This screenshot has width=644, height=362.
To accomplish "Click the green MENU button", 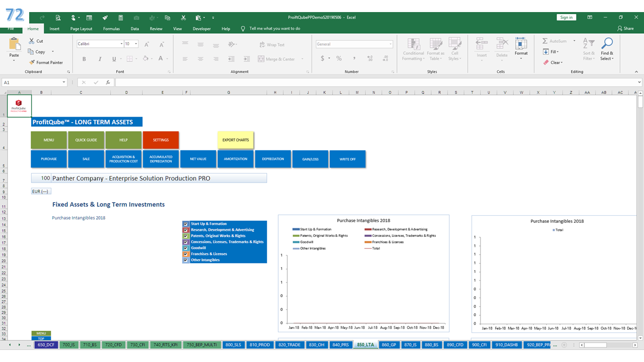I will 49,140.
